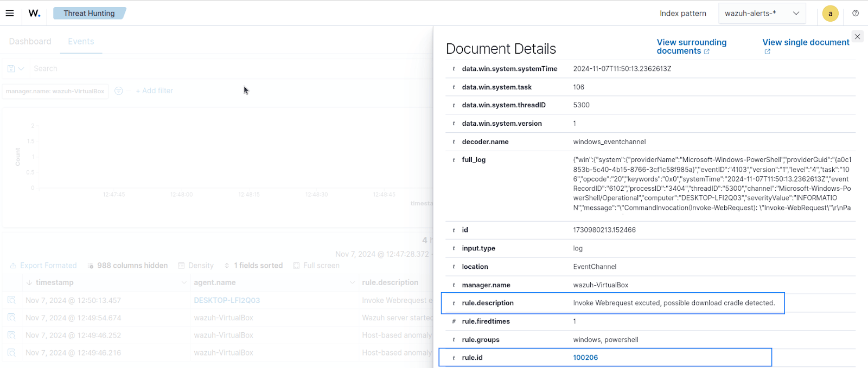Click rule ID 100206 link

(585, 358)
